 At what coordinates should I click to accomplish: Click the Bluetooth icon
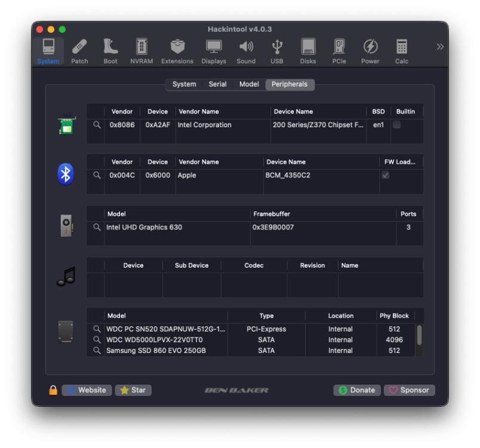66,174
